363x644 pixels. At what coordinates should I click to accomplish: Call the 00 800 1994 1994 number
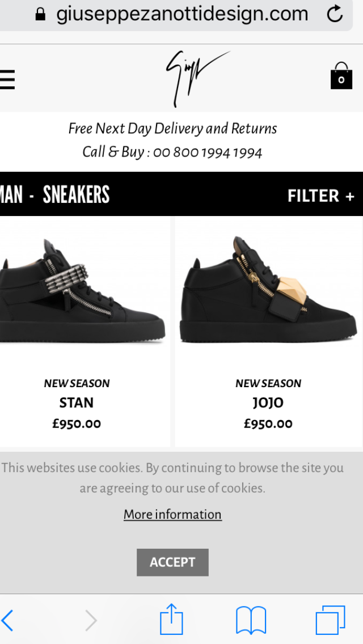point(208,152)
